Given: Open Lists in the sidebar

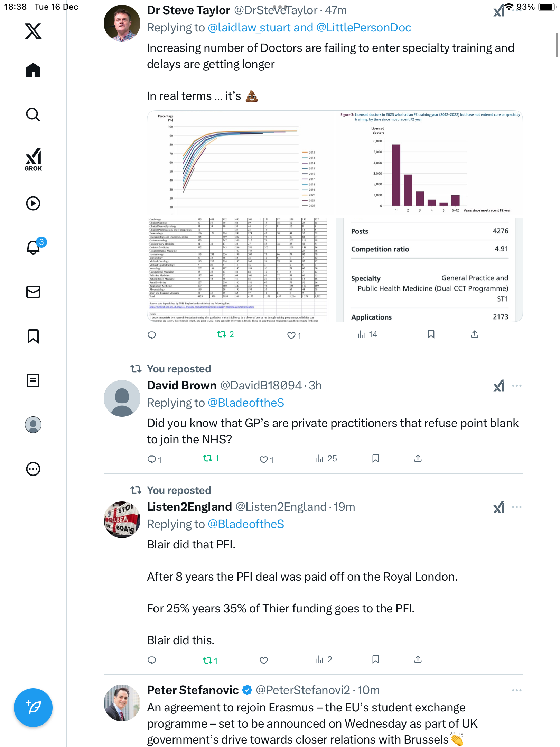Looking at the screenshot, I should (33, 380).
